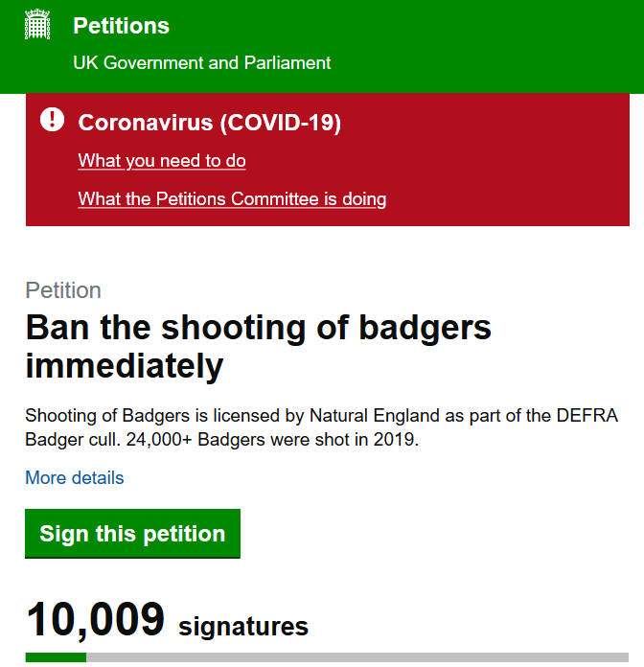Image resolution: width=644 pixels, height=667 pixels.
Task: Expand More details about the petition
Action: 75,477
